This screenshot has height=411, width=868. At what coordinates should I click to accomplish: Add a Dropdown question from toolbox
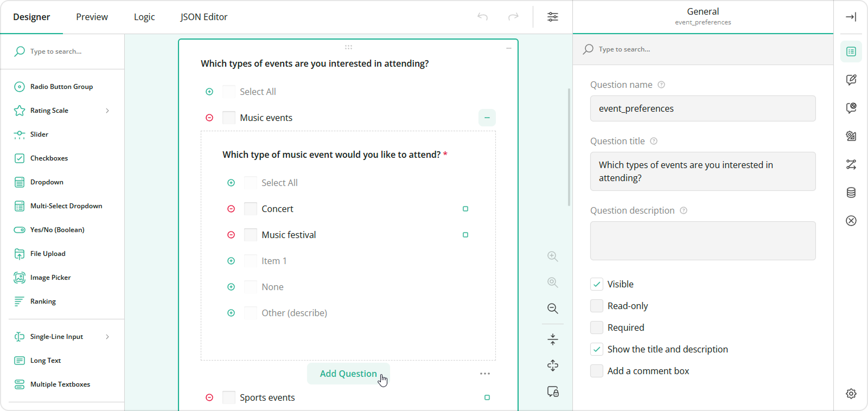(x=47, y=182)
